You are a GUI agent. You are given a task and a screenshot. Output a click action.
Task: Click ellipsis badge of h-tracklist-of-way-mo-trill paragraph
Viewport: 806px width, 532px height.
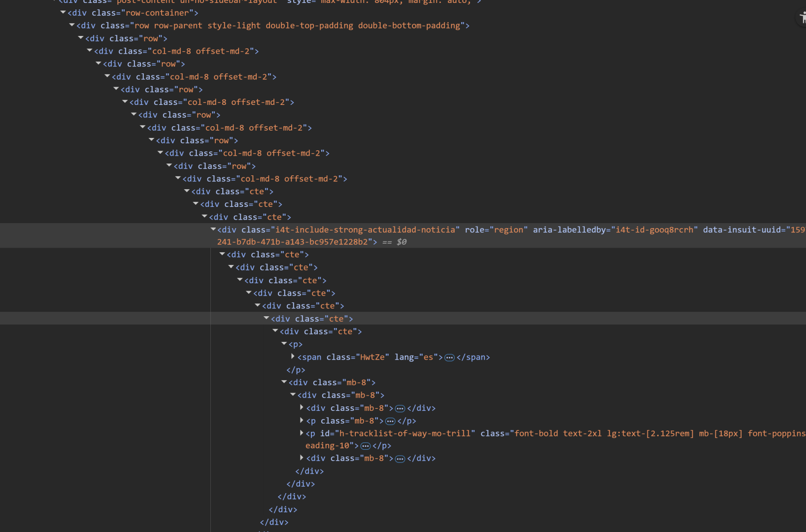coord(366,446)
